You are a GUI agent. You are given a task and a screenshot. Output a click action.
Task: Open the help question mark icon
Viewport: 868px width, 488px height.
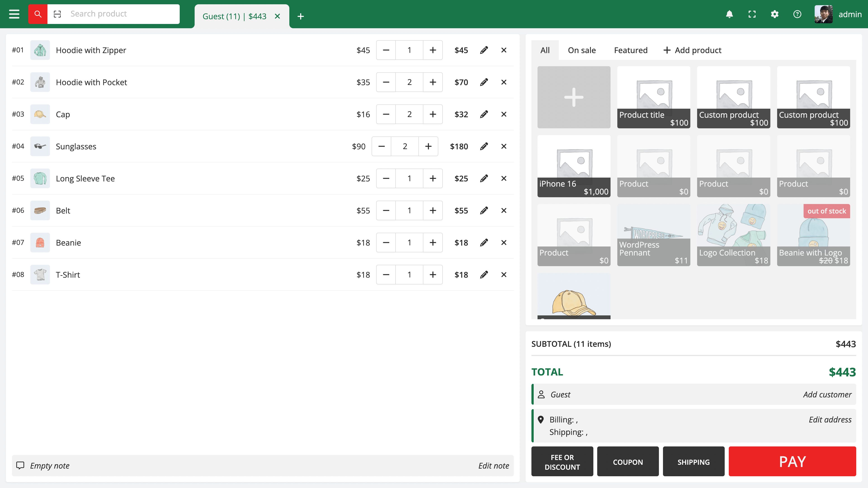pos(797,14)
